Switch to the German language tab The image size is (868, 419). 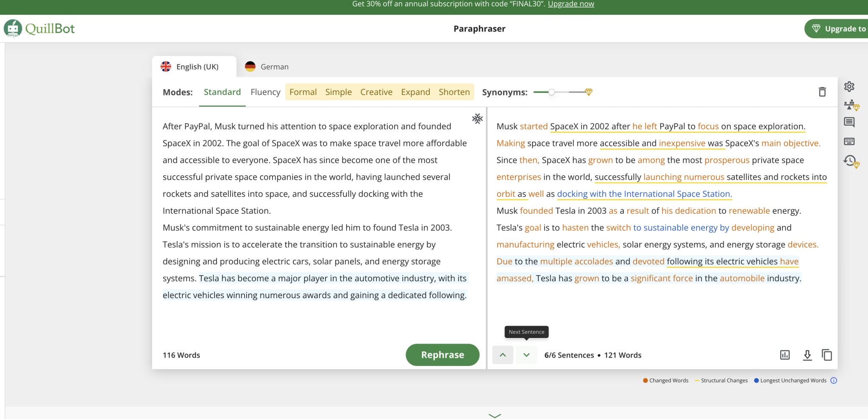tap(267, 67)
